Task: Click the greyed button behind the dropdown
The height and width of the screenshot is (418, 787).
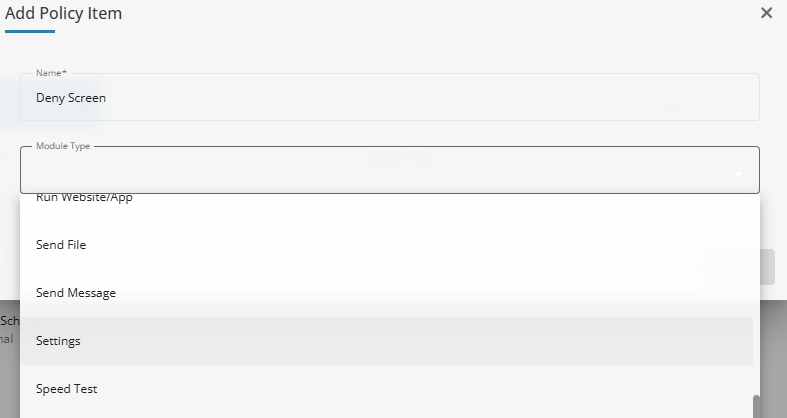Action: [767, 267]
